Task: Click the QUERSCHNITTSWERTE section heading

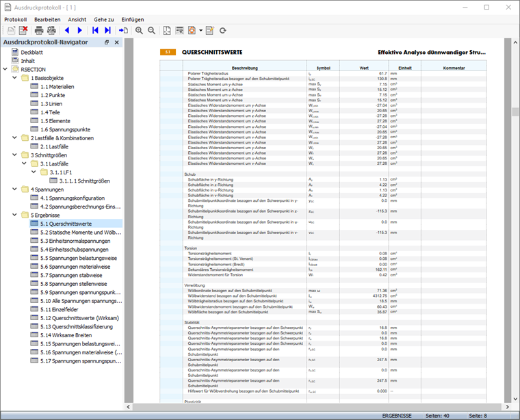Action: [x=212, y=52]
